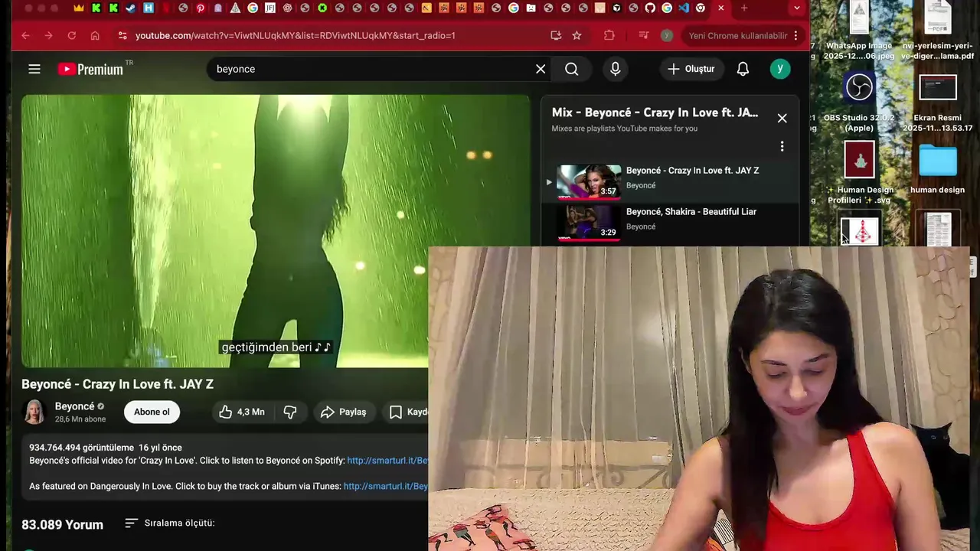Open the first smarturl.it Spotify link
980x551 pixels.
click(x=387, y=461)
